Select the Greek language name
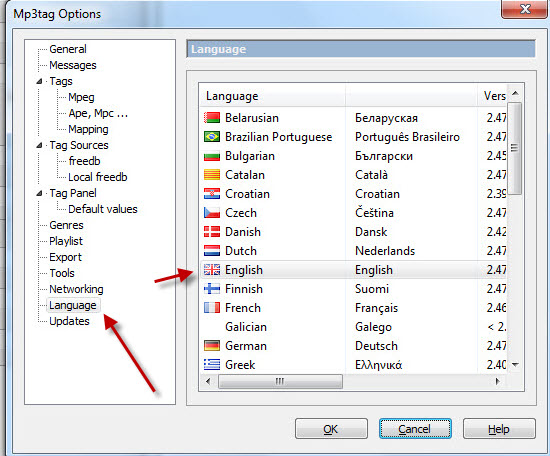550x456 pixels. [x=240, y=365]
